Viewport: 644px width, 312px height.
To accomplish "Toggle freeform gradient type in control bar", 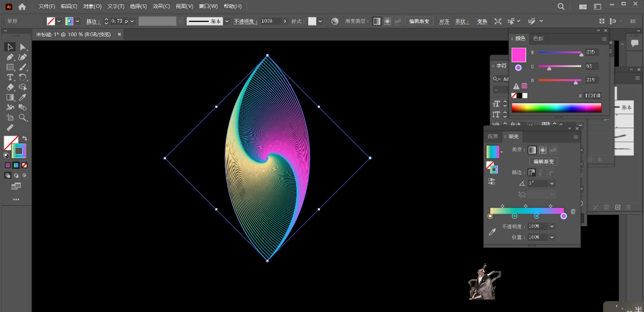I will pos(398,21).
